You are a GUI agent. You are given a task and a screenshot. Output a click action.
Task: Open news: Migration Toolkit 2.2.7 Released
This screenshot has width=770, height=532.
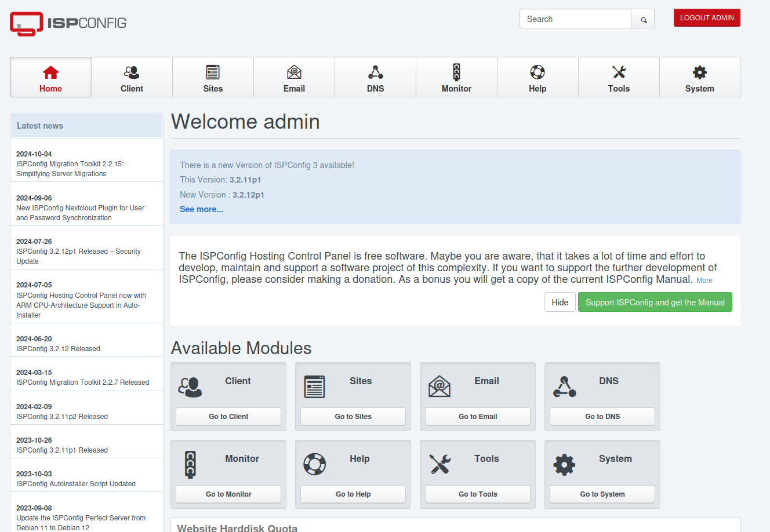click(83, 382)
